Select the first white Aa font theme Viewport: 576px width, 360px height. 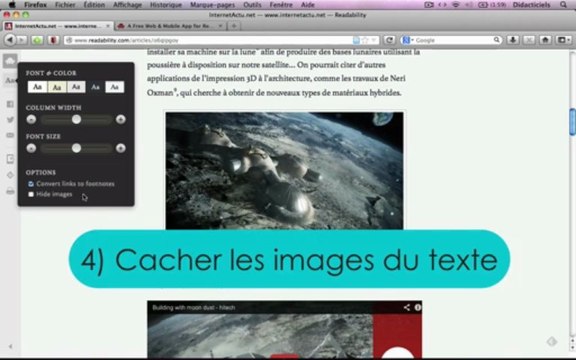coord(37,87)
